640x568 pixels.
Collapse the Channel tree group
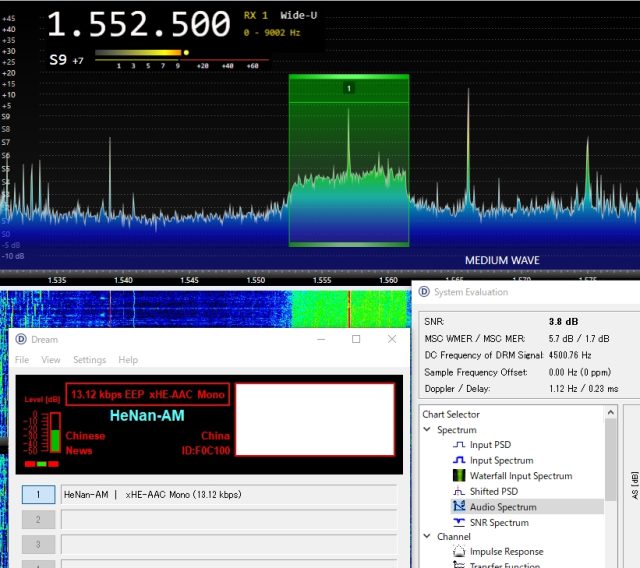coord(427,537)
